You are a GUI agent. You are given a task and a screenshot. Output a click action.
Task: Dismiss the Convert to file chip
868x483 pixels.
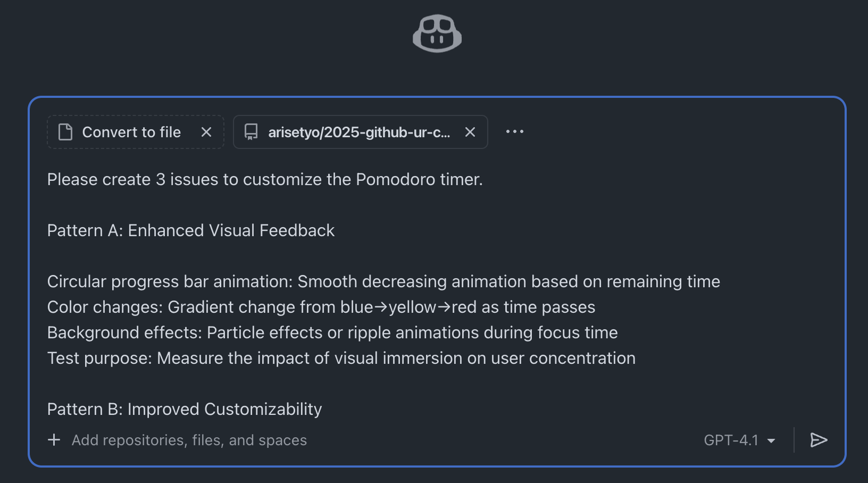pos(206,132)
